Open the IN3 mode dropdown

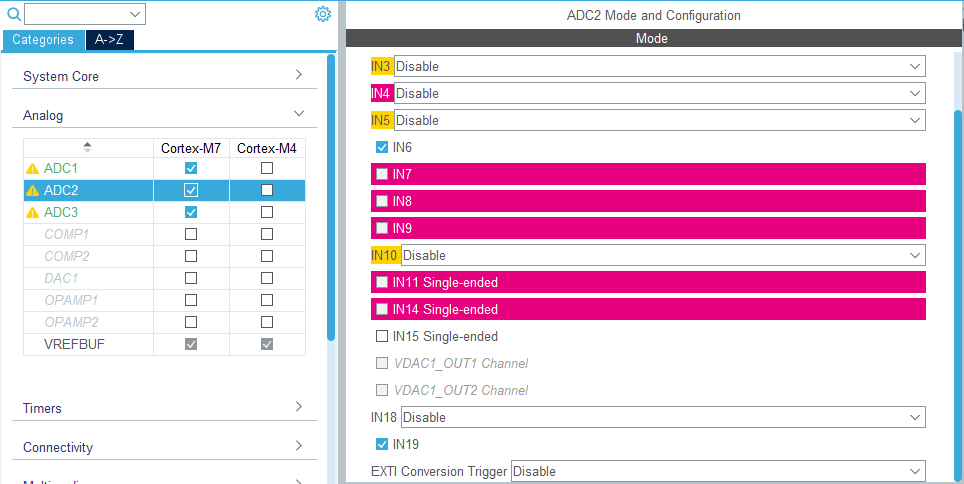click(x=659, y=66)
